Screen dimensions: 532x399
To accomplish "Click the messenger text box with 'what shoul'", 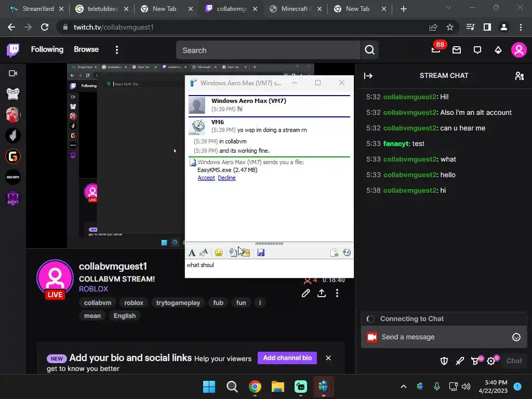I will click(x=269, y=268).
